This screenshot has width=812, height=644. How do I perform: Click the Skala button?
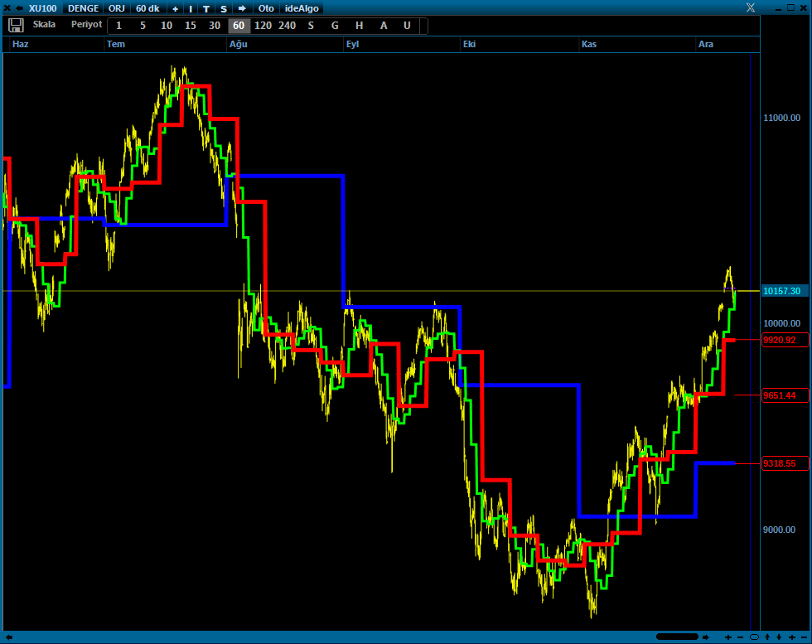[44, 24]
